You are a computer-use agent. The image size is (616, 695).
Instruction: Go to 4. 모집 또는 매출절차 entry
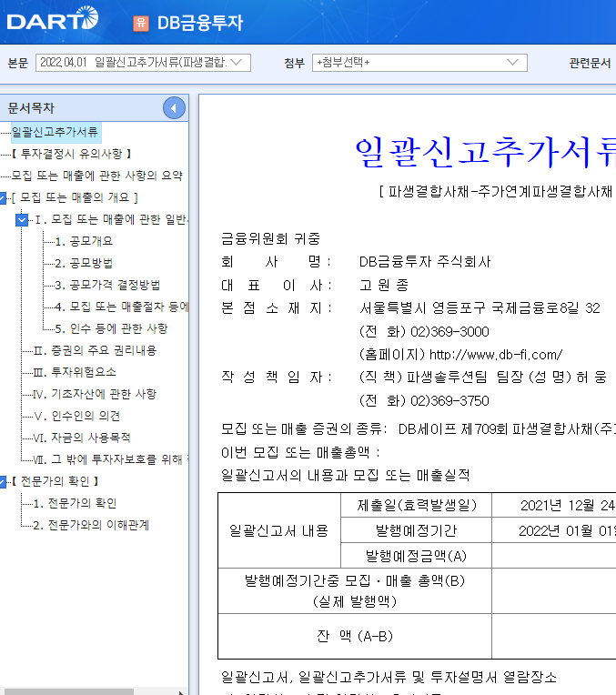[122, 307]
